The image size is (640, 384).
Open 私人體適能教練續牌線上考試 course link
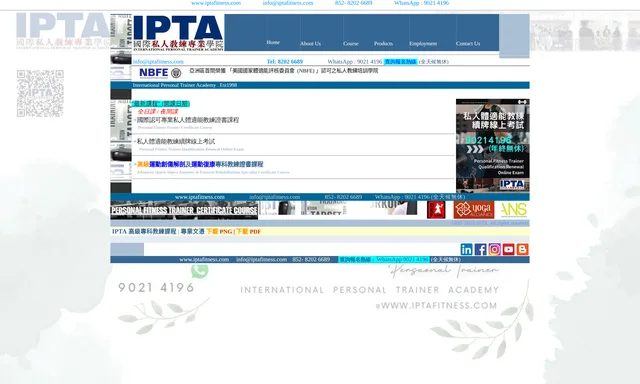(176, 141)
